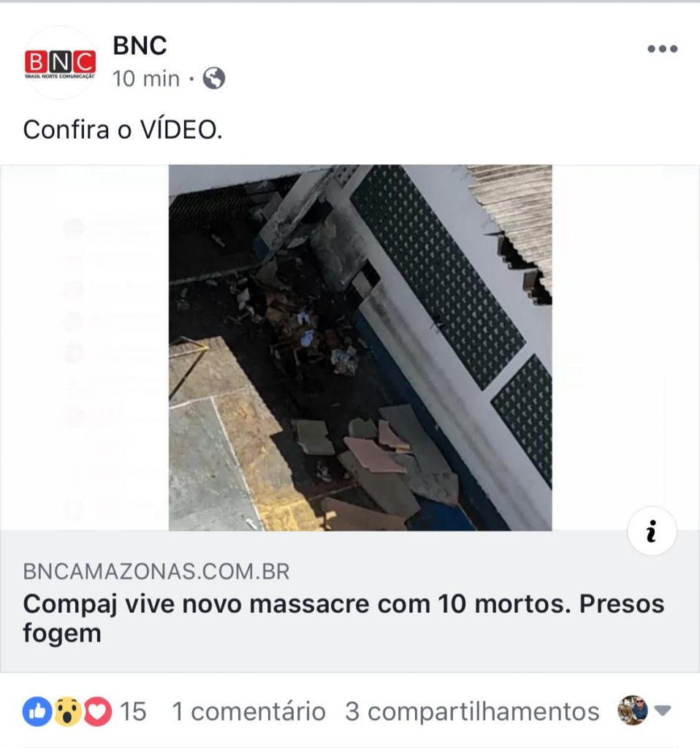Image resolution: width=700 pixels, height=748 pixels.
Task: Show who reacted via the 15 count
Action: 133,711
